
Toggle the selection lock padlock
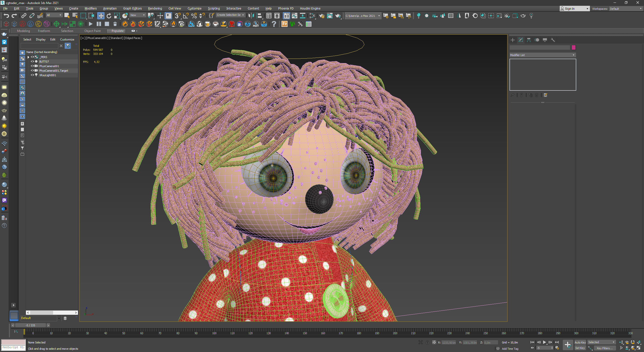point(427,342)
